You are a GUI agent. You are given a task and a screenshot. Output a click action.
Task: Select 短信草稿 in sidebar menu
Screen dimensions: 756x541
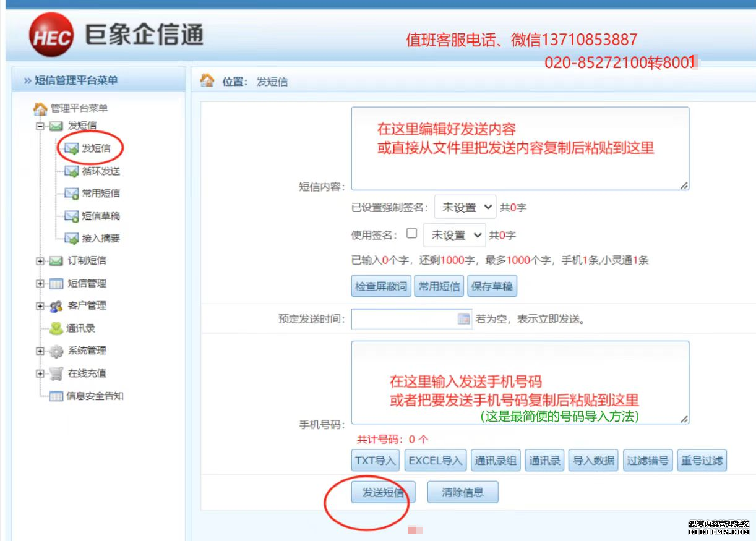coord(100,216)
